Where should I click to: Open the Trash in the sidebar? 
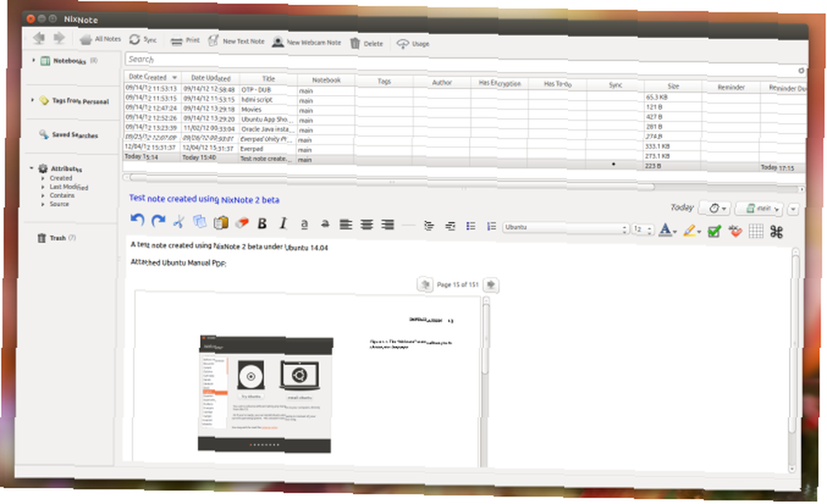tap(57, 238)
